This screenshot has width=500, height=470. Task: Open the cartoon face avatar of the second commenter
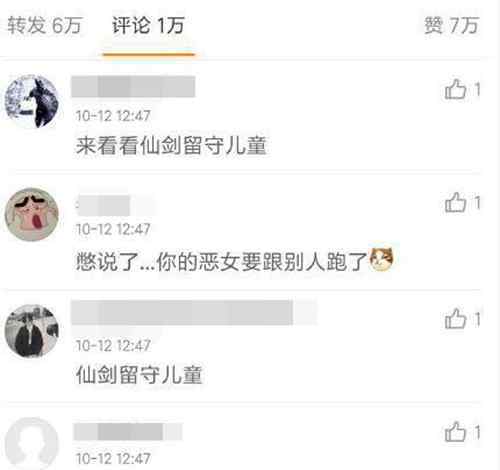click(32, 215)
